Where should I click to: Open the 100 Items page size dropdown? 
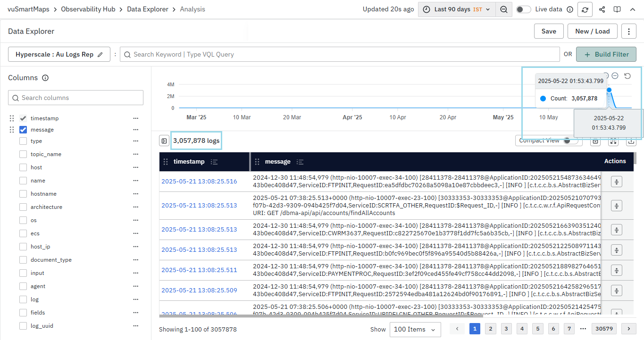click(415, 329)
